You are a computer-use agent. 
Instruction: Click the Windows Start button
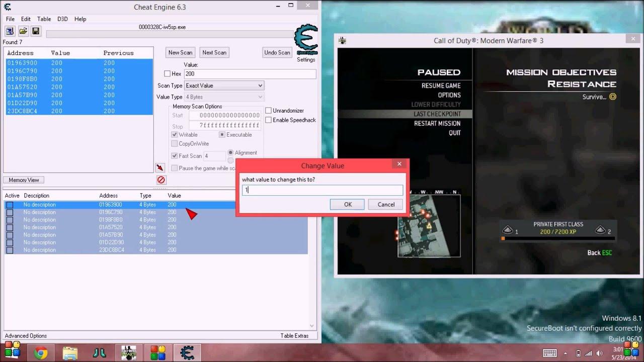(12, 350)
